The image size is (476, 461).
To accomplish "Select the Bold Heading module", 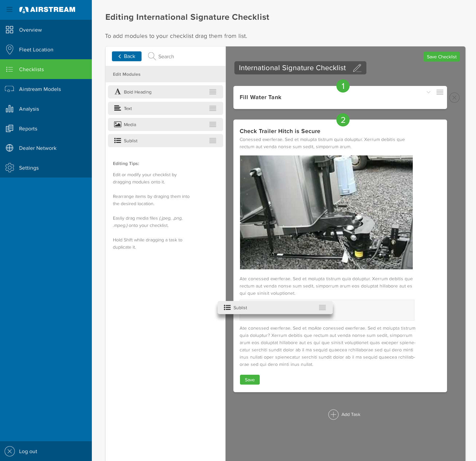I will [x=166, y=92].
